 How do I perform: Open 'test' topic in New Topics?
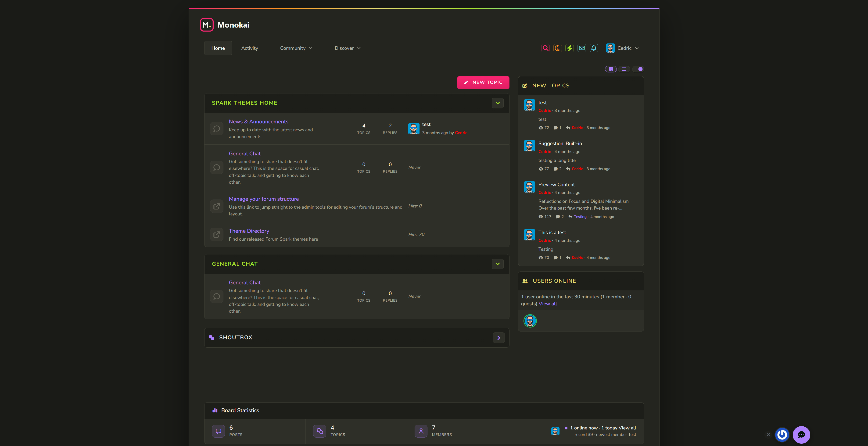[542, 103]
